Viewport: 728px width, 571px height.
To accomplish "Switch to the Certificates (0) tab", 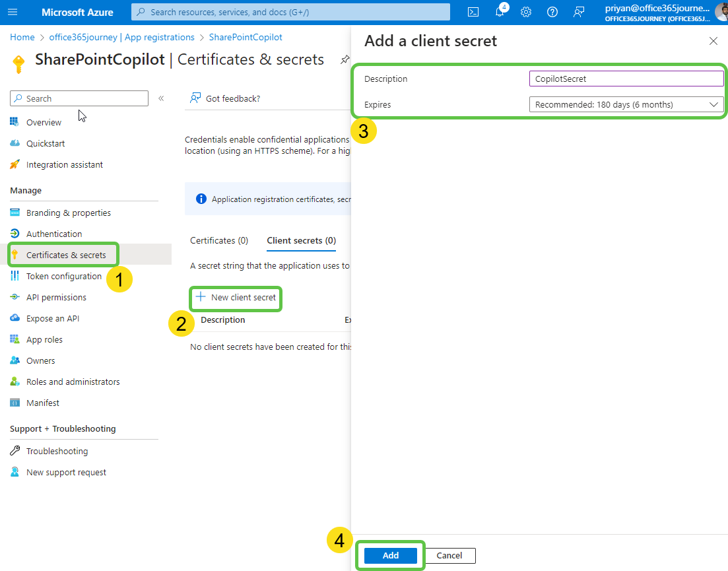I will pyautogui.click(x=219, y=240).
